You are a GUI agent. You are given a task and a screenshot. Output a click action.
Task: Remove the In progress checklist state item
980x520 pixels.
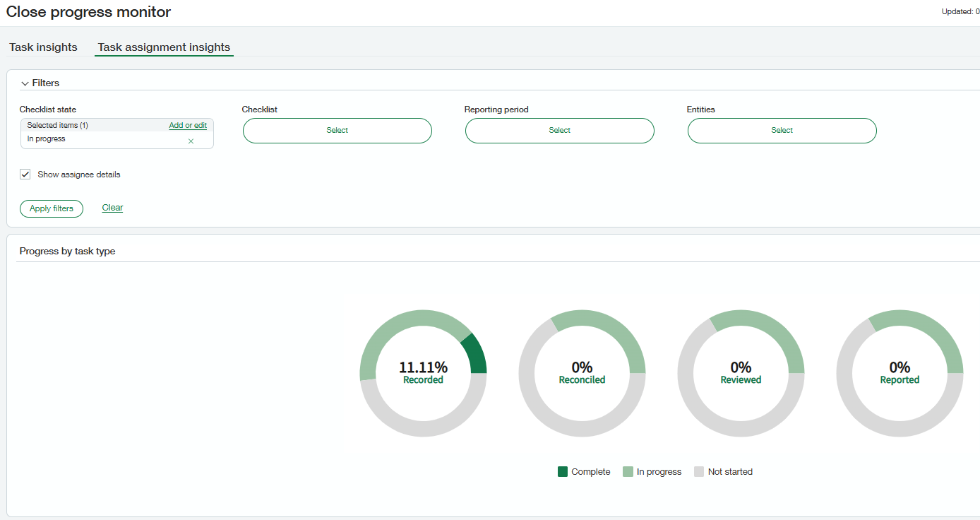[x=191, y=141]
